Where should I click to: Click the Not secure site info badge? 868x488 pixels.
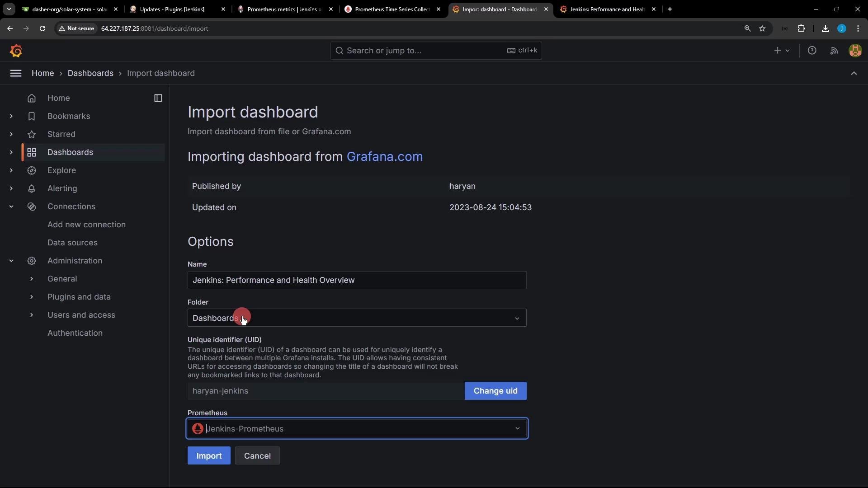[x=76, y=28]
